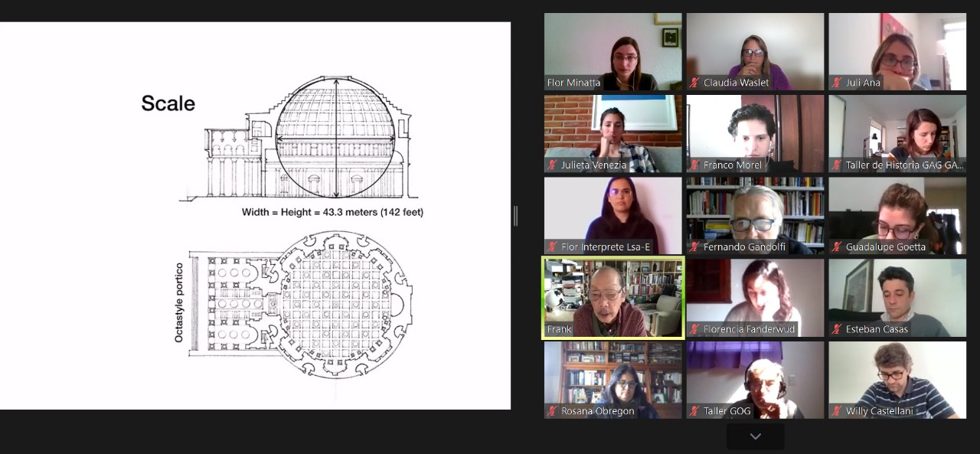Click muted mic icon beside Juli Ana
980x454 pixels.
pos(838,83)
